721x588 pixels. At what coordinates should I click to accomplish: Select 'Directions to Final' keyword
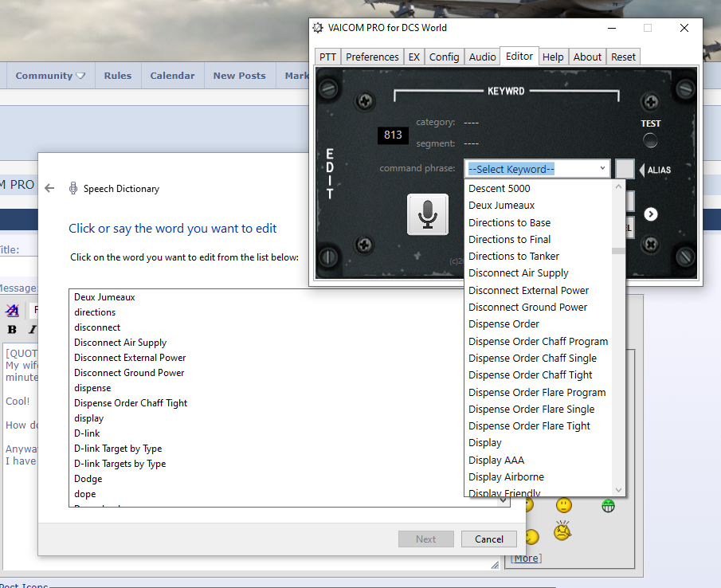539,240
